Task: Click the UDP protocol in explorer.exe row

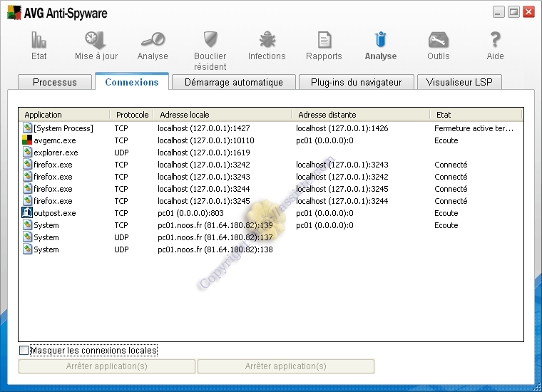Action: [x=121, y=153]
